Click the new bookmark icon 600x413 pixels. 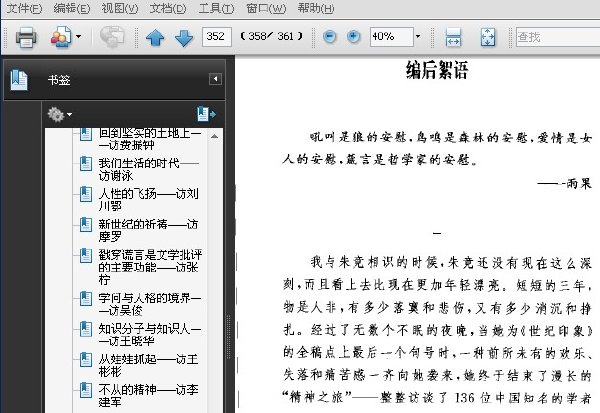click(x=206, y=114)
